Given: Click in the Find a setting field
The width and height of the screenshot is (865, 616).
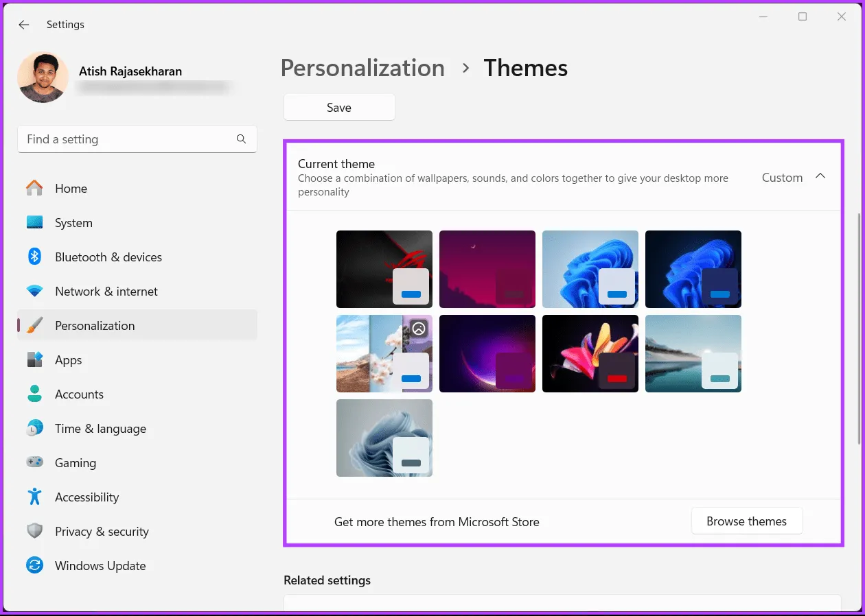Looking at the screenshot, I should [127, 139].
